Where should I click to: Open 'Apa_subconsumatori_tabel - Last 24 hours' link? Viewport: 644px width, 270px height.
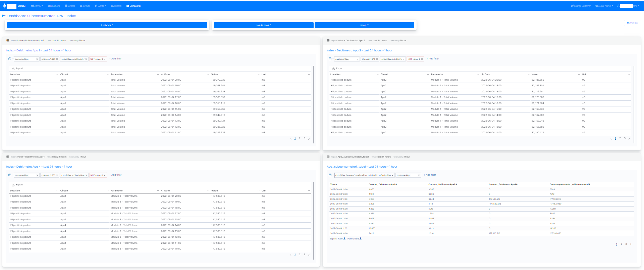coord(362,167)
